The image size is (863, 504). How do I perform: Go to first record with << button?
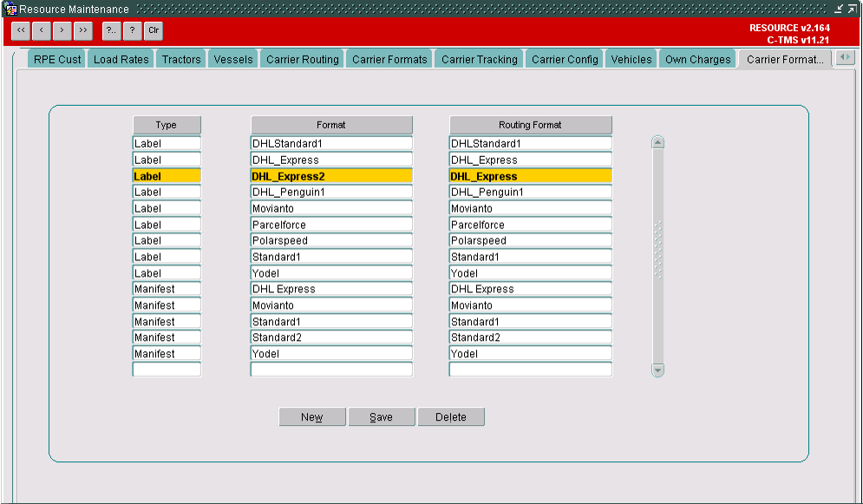coord(21,30)
